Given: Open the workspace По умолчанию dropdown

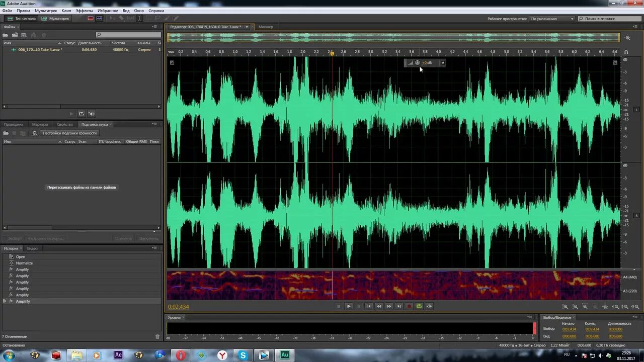Looking at the screenshot, I should (x=552, y=19).
